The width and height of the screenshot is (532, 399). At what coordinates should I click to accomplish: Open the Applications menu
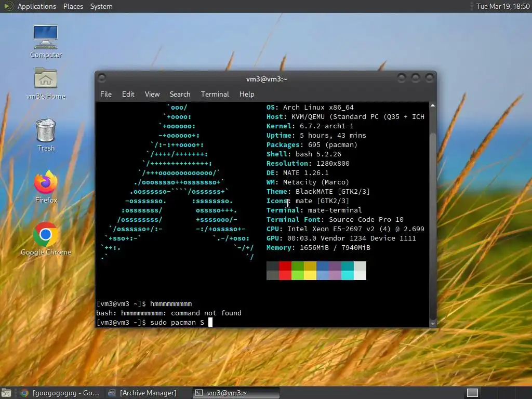pos(37,6)
